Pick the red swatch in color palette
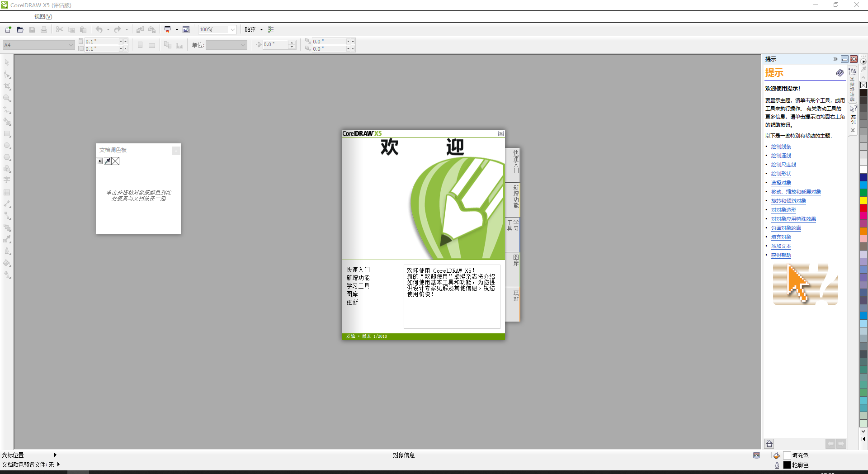Viewport: 868px width, 474px height. pyautogui.click(x=863, y=208)
